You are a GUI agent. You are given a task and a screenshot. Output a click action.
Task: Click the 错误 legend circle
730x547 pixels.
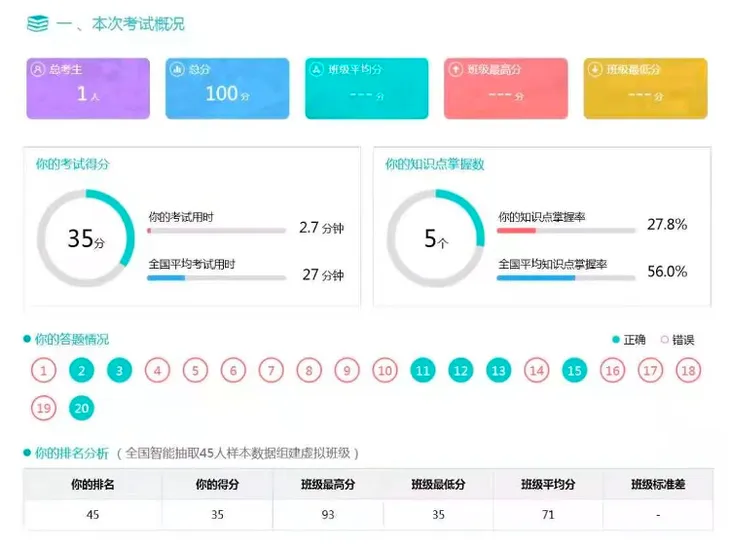(x=665, y=340)
